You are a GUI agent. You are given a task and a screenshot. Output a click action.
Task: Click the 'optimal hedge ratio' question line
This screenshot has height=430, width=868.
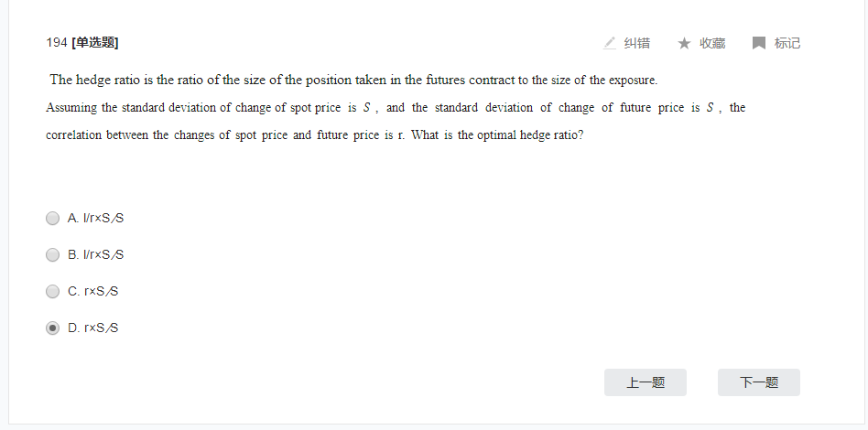click(314, 135)
